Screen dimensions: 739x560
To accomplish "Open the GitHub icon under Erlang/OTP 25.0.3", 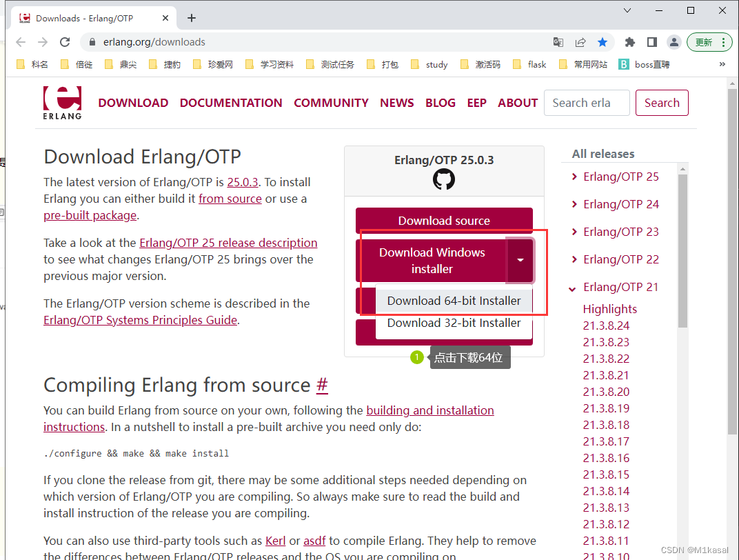I will pyautogui.click(x=444, y=179).
